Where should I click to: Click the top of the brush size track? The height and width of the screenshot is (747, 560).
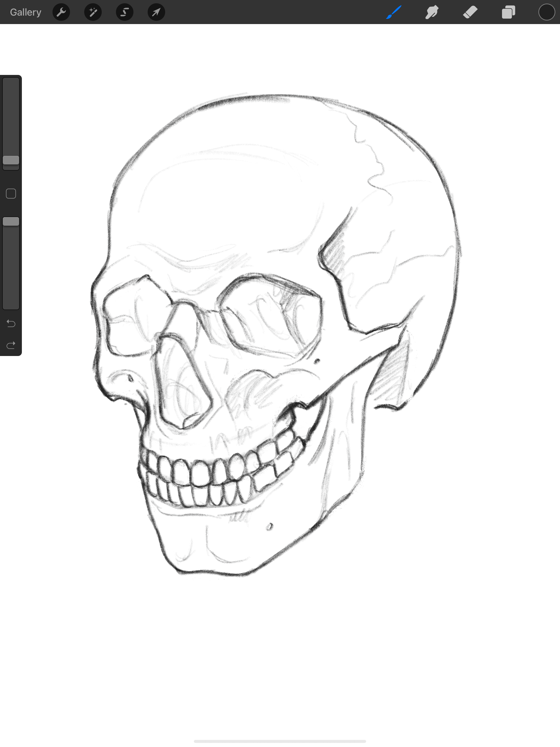pyautogui.click(x=11, y=83)
